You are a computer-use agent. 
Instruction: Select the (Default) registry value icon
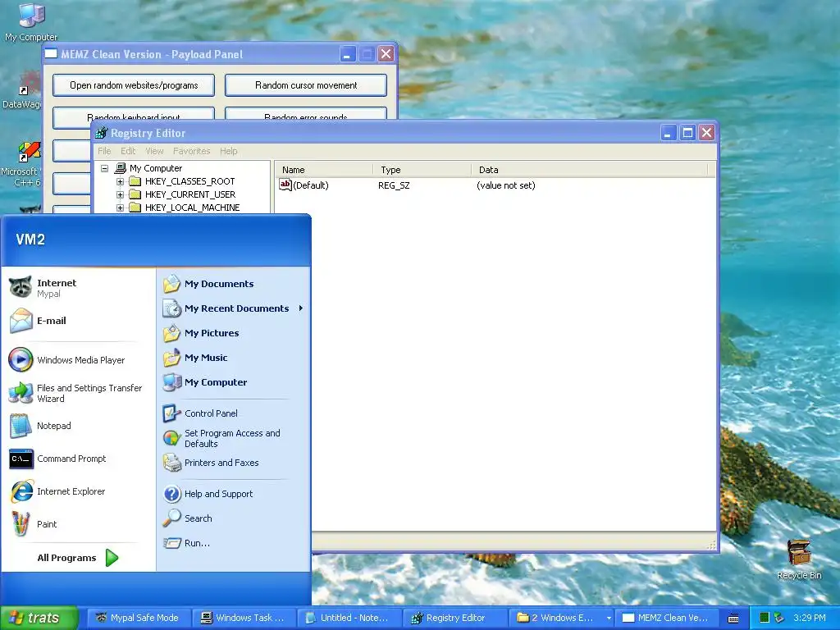tap(285, 185)
